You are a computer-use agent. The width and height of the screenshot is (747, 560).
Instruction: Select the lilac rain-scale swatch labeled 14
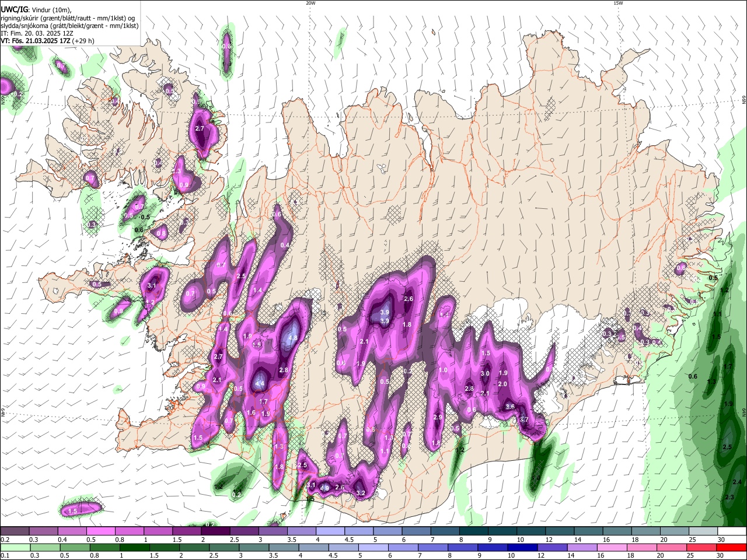582,547
